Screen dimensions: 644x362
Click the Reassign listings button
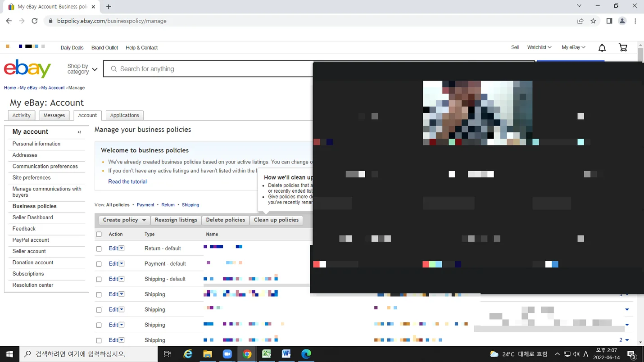tap(176, 220)
